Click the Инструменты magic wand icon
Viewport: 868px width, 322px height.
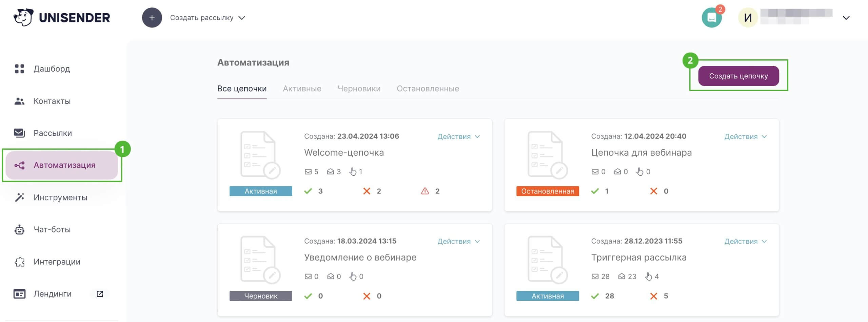click(x=19, y=197)
